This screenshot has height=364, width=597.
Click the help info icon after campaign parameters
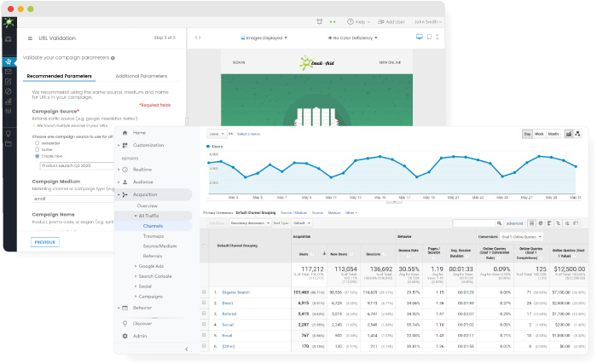pos(113,58)
